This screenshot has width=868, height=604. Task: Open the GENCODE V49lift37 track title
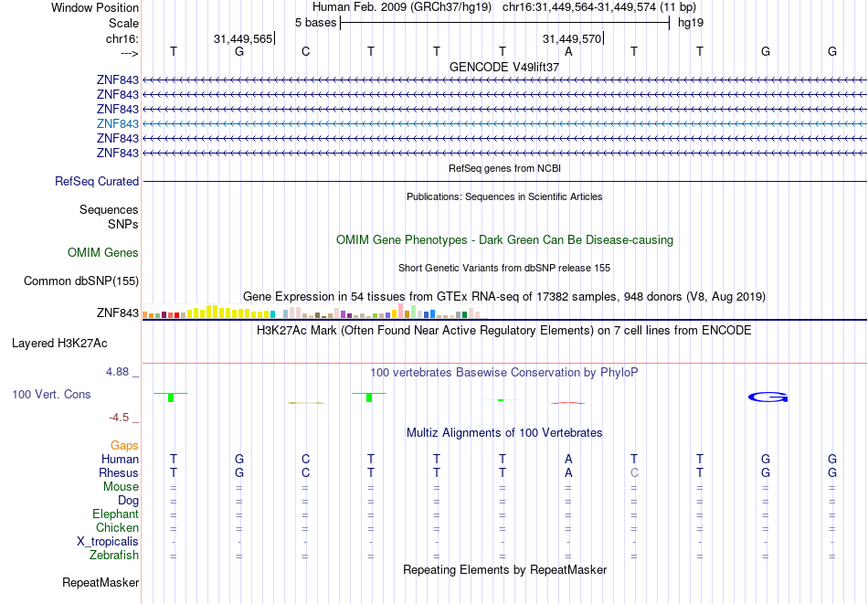pos(504,67)
